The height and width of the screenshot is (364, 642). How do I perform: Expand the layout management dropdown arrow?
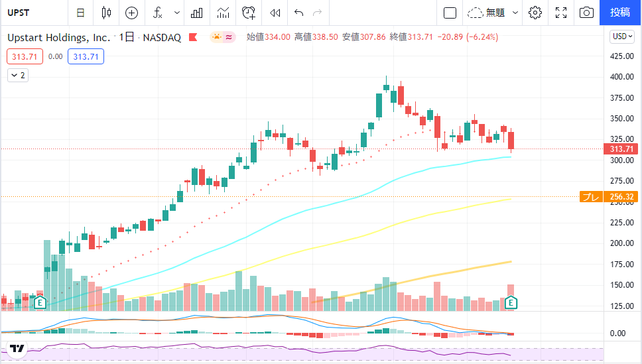(x=515, y=13)
